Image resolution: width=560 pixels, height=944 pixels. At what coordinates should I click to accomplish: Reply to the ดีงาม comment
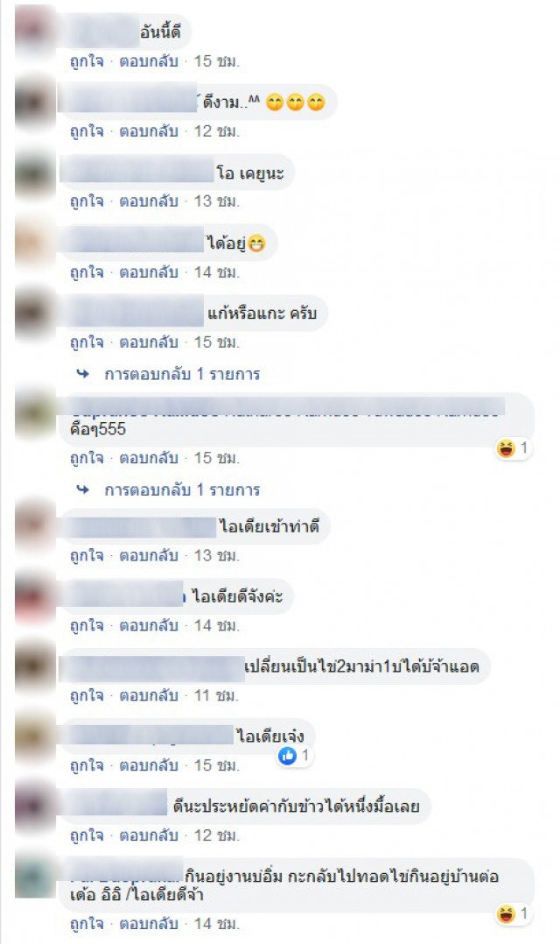pyautogui.click(x=149, y=131)
